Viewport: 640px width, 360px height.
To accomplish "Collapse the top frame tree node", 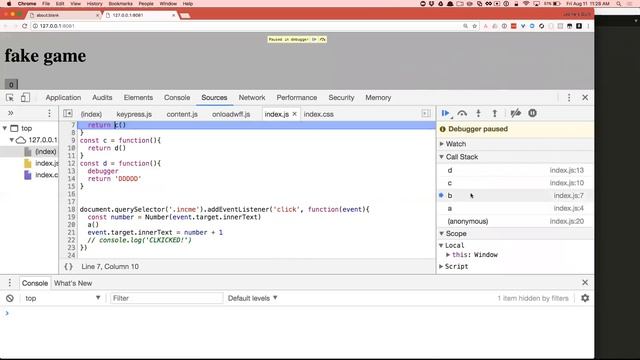I will click(4, 128).
